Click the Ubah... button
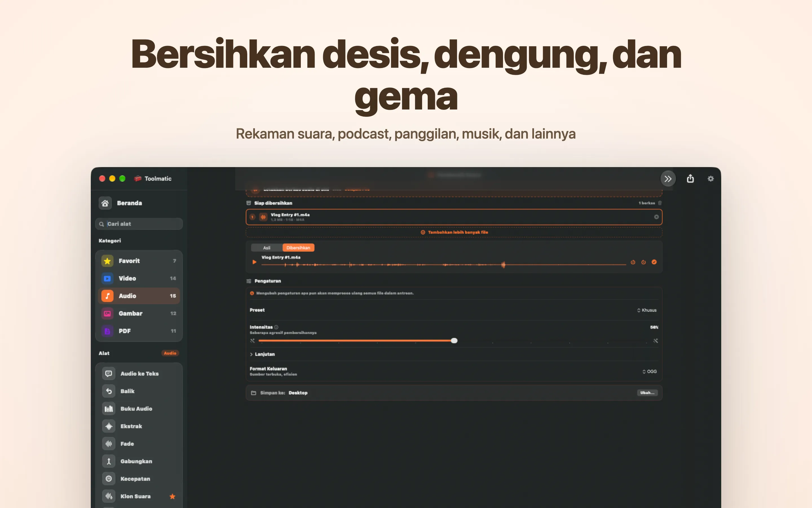Viewport: 812px width, 508px height. (x=647, y=393)
